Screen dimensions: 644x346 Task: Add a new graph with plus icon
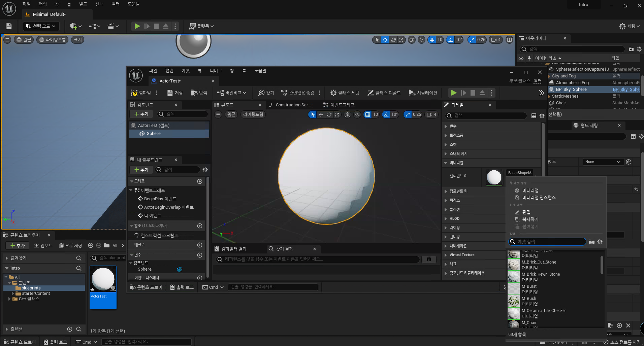200,181
